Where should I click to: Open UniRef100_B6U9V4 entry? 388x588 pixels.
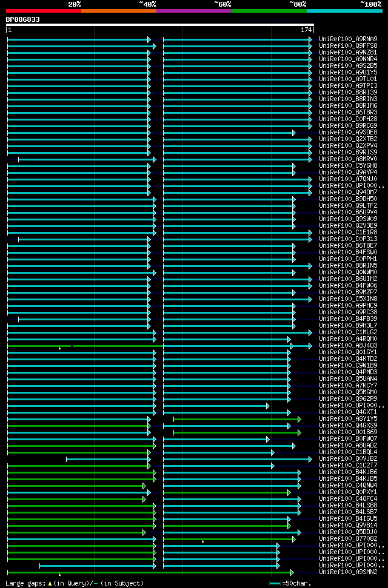coord(348,213)
